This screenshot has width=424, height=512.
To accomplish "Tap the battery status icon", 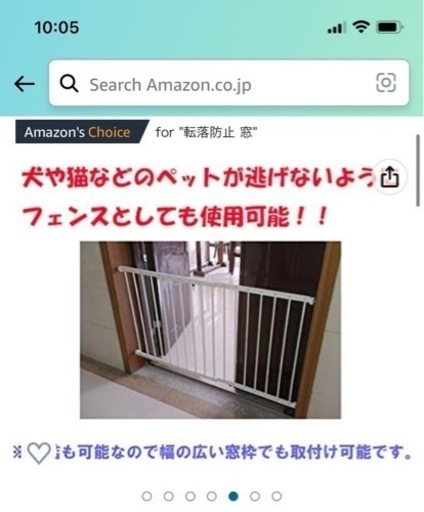I will (390, 27).
